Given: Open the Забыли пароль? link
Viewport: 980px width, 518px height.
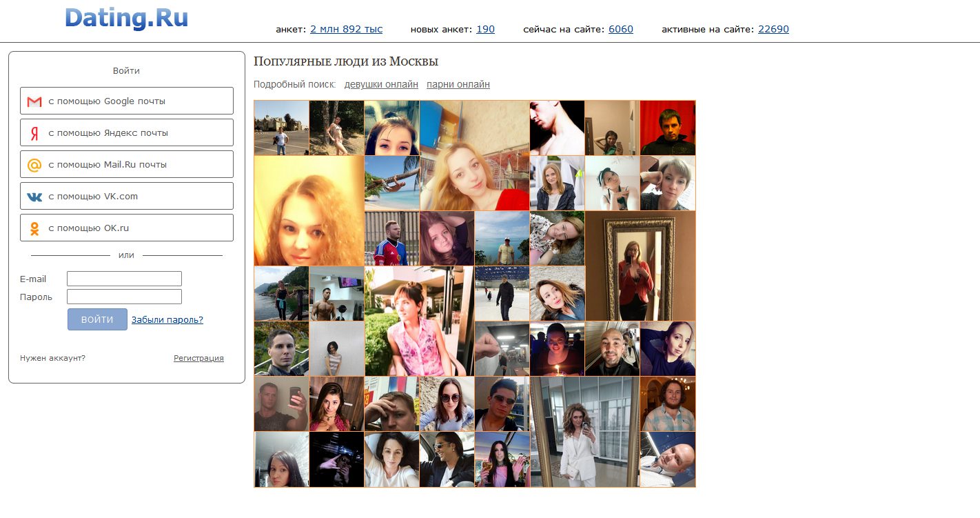Looking at the screenshot, I should tap(167, 319).
